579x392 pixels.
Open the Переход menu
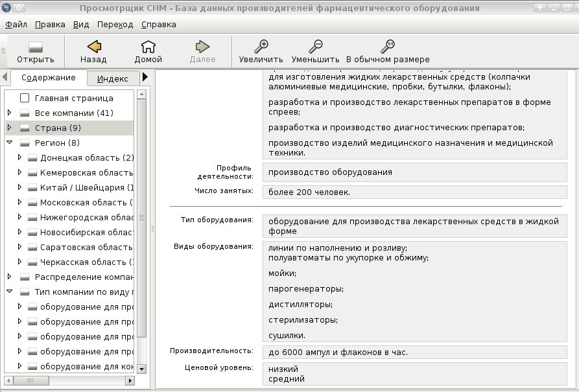[x=115, y=25]
